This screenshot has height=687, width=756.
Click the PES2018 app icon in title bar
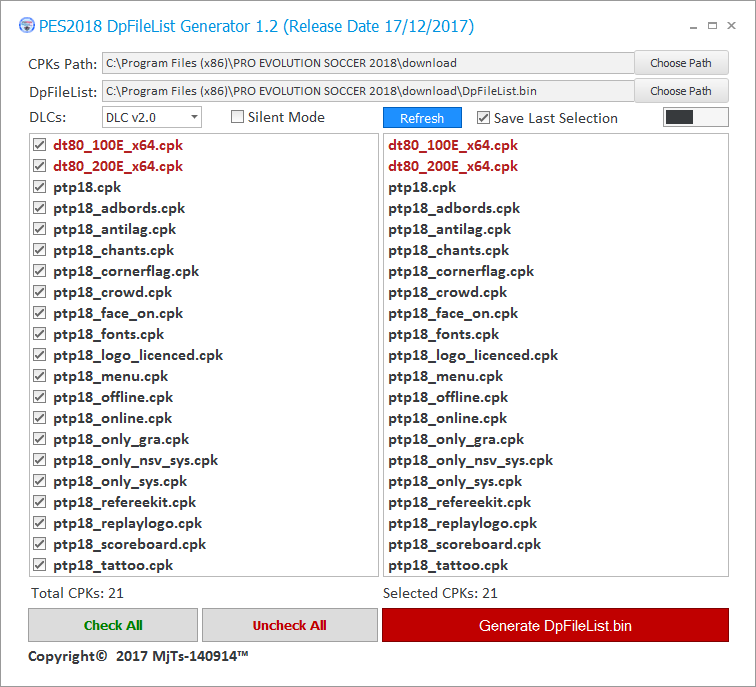[27, 26]
